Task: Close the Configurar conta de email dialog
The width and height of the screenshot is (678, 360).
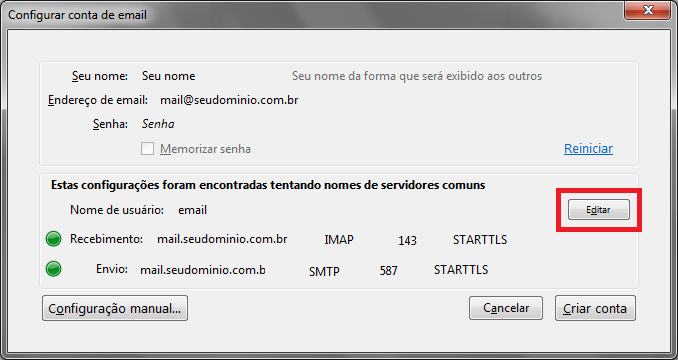Action: [x=647, y=10]
